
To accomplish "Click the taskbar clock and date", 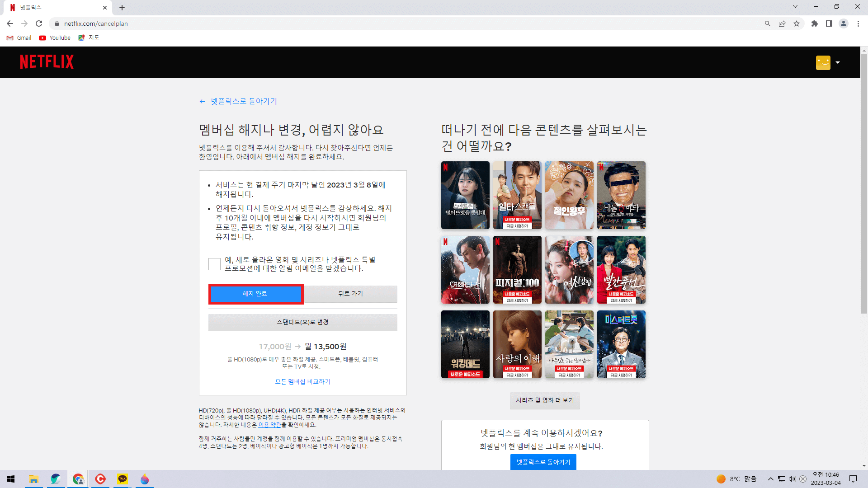I will (826, 479).
